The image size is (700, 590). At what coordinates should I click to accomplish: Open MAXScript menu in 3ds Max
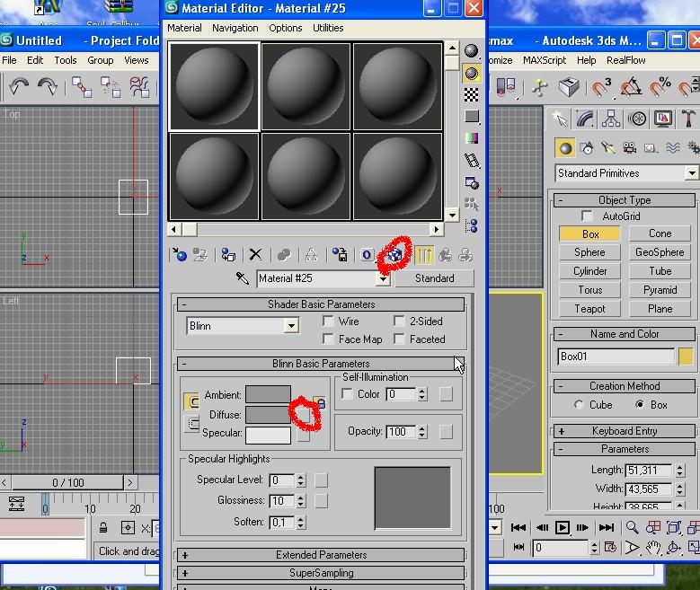pos(545,60)
